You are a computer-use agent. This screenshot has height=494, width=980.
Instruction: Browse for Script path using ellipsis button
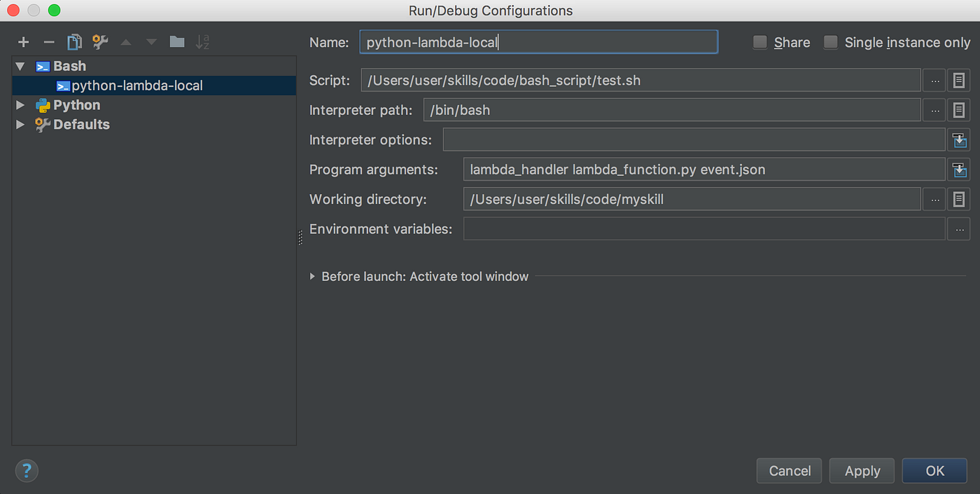(934, 81)
